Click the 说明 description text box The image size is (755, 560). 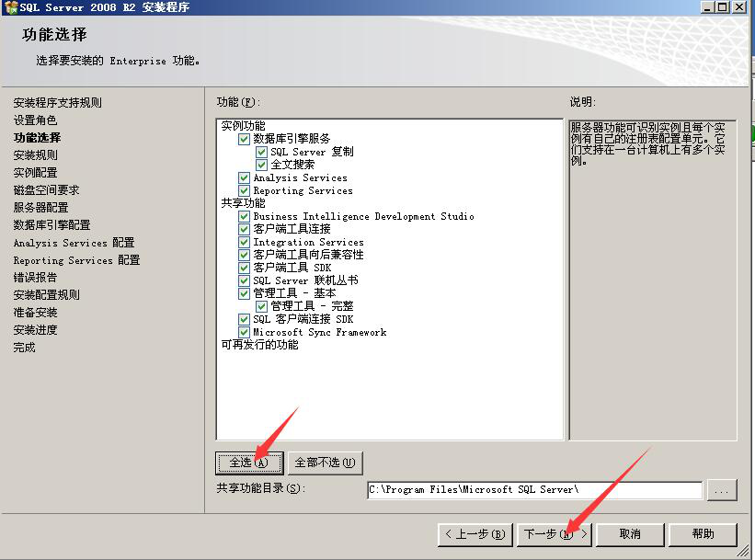point(653,280)
